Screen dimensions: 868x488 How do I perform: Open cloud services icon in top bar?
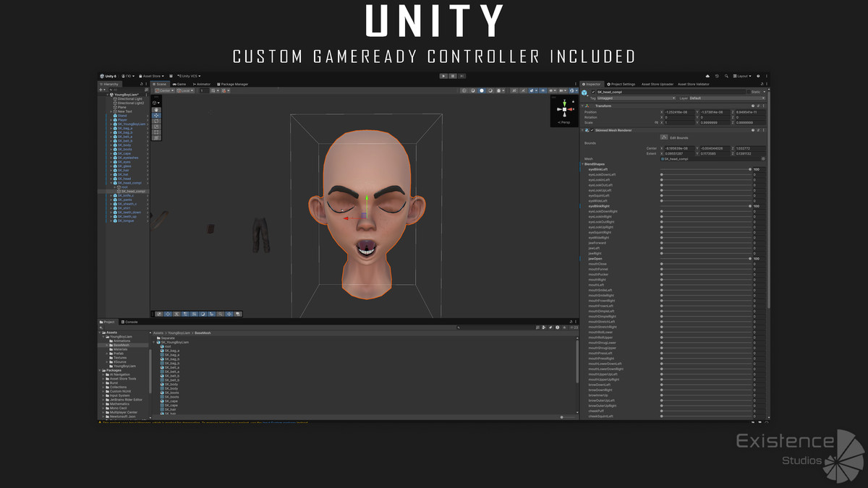(707, 76)
